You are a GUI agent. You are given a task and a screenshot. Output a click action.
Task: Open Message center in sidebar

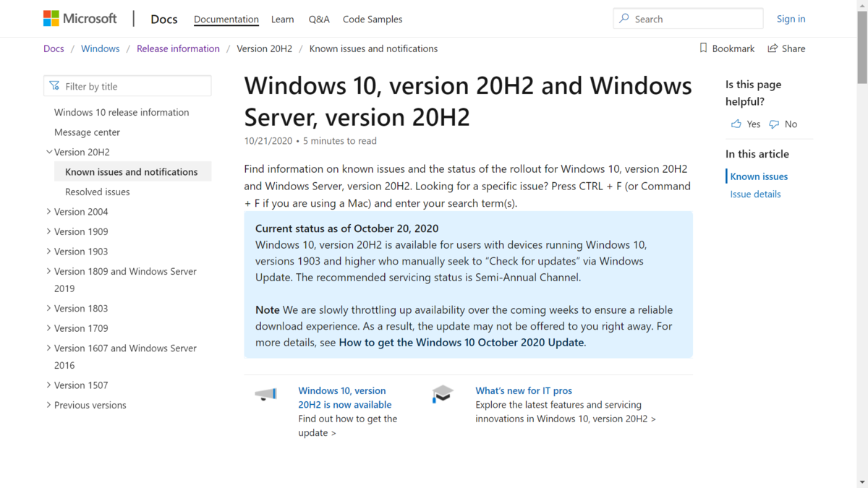tap(88, 132)
